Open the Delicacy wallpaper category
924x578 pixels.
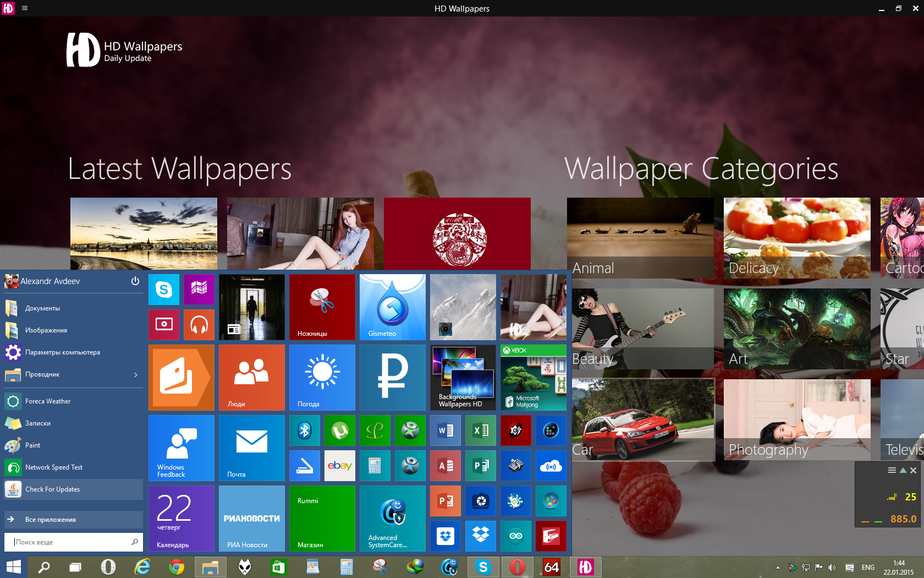coord(797,238)
